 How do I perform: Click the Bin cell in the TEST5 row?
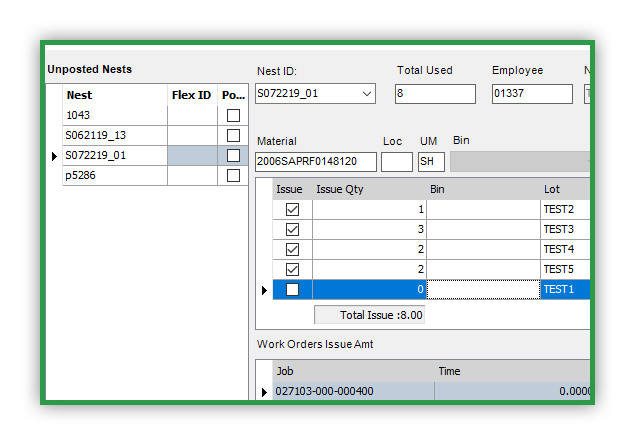(483, 269)
